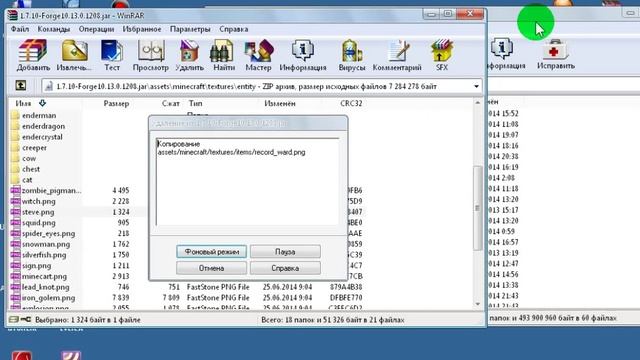Click the file list scrollbar down arrow

pyautogui.click(x=478, y=304)
